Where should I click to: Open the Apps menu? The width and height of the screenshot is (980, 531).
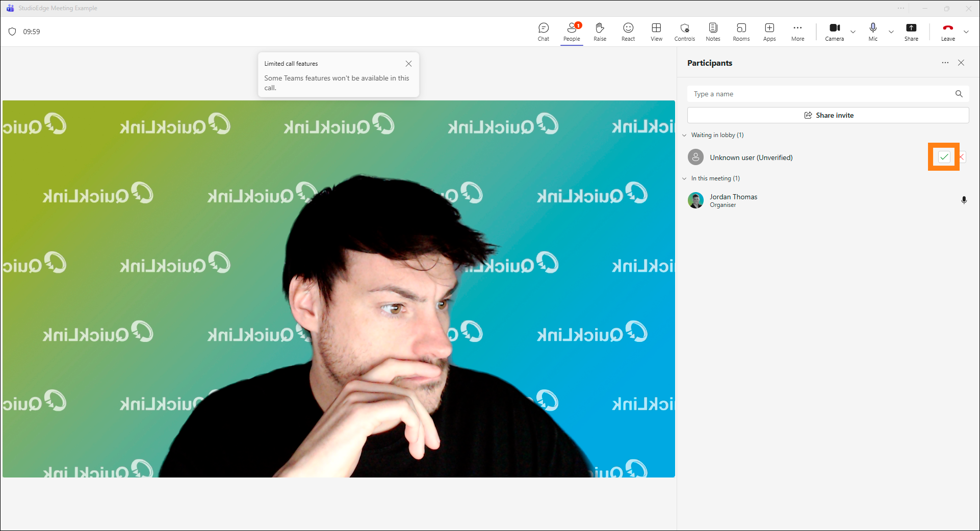coord(769,32)
